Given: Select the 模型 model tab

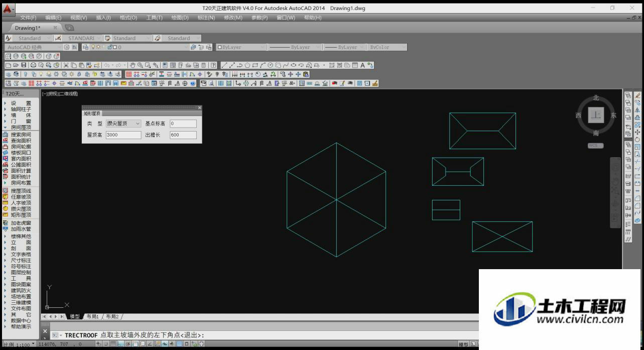Looking at the screenshot, I should pyautogui.click(x=75, y=316).
